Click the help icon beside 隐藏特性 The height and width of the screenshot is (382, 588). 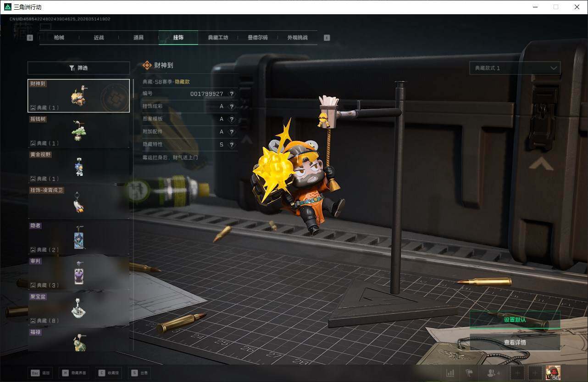pyautogui.click(x=232, y=145)
